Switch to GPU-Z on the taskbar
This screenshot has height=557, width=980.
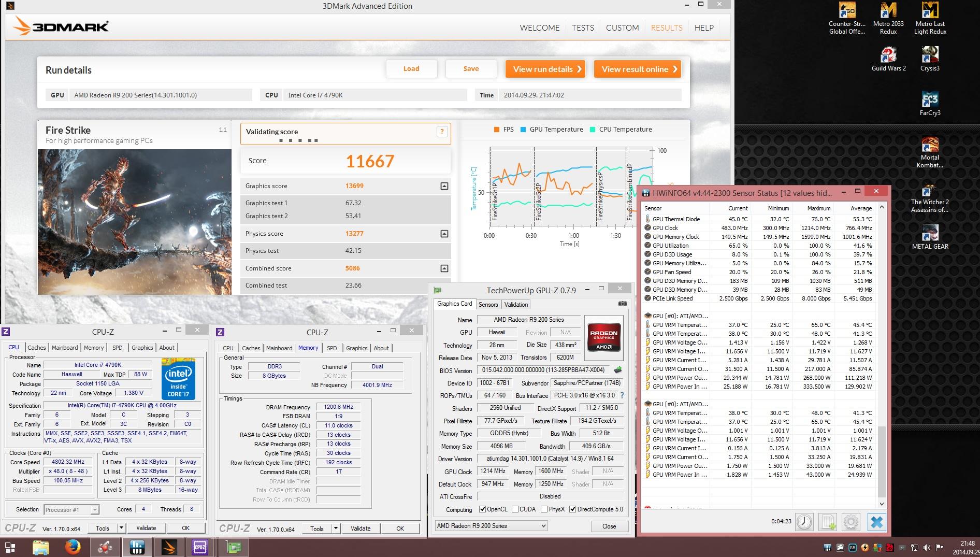pos(234,547)
